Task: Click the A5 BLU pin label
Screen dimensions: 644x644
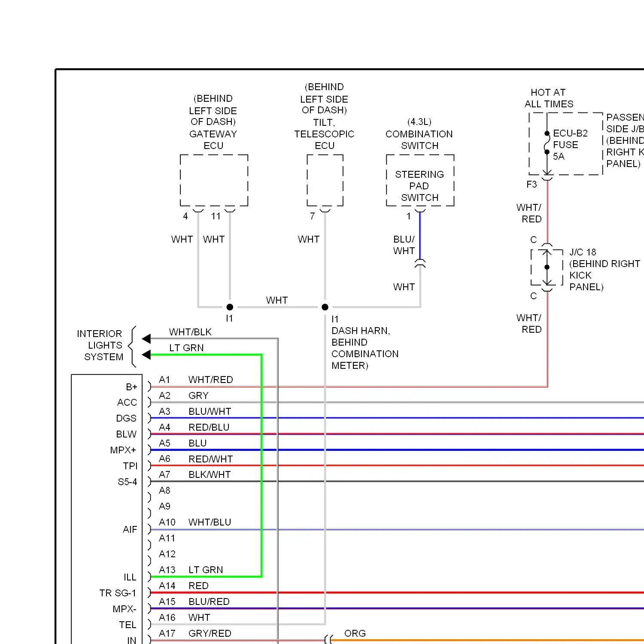Action: point(182,443)
